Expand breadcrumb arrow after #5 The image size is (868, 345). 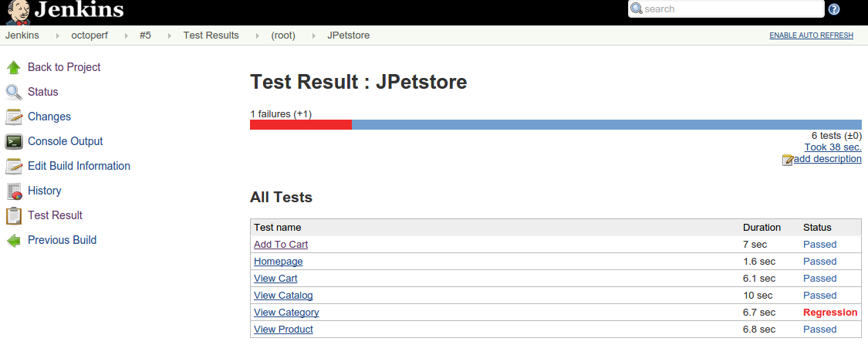[170, 36]
